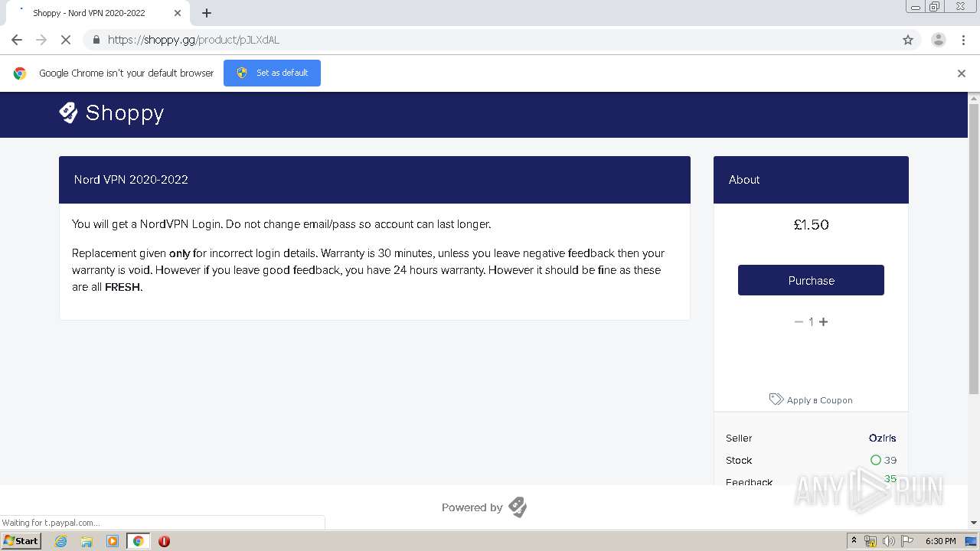980x551 pixels.
Task: Dismiss the default browser notification bar
Action: 962,73
